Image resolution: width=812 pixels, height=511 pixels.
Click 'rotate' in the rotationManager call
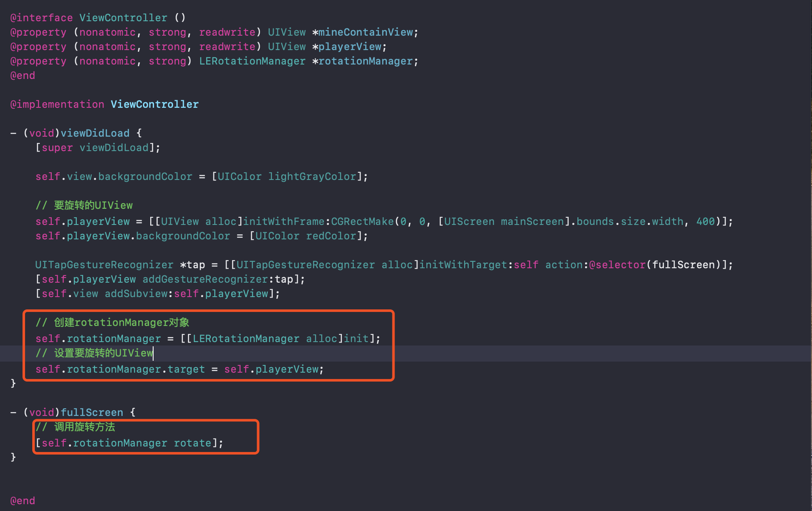[193, 443]
